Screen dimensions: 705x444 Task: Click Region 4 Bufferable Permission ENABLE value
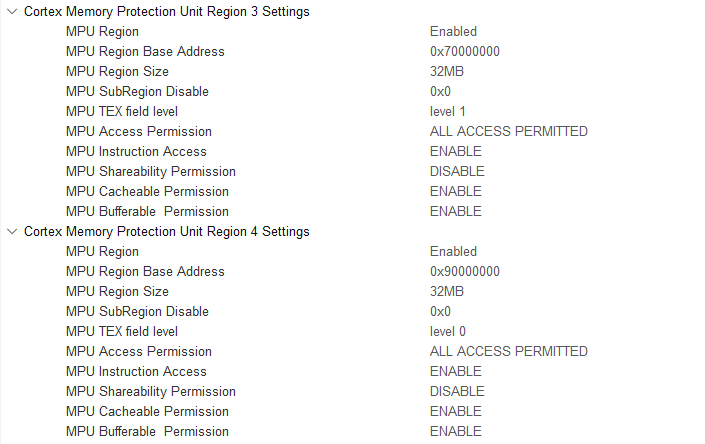click(x=455, y=432)
